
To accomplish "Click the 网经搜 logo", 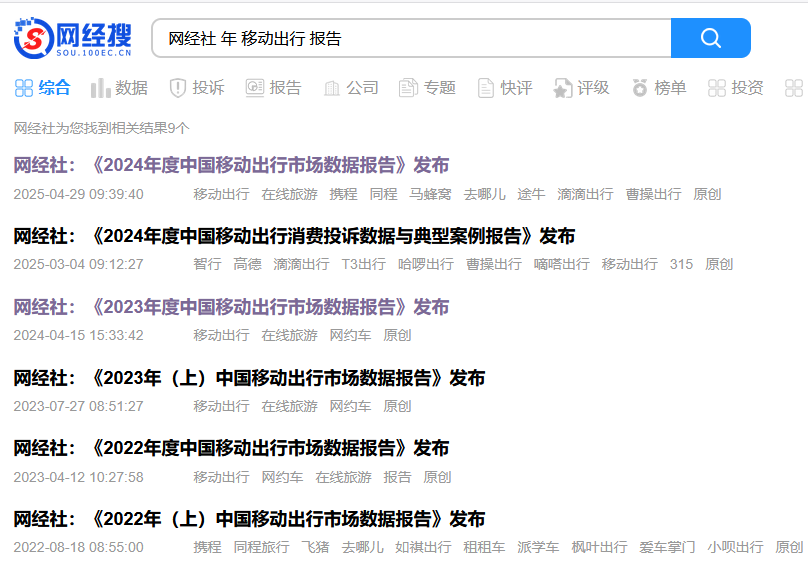I will pos(73,38).
